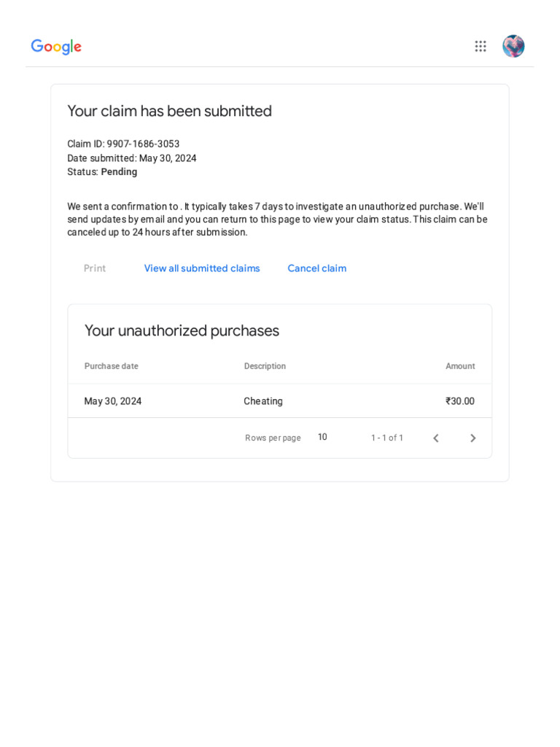Viewport: 560px width, 747px height.
Task: Click the Claim ID number text
Action: (143, 144)
